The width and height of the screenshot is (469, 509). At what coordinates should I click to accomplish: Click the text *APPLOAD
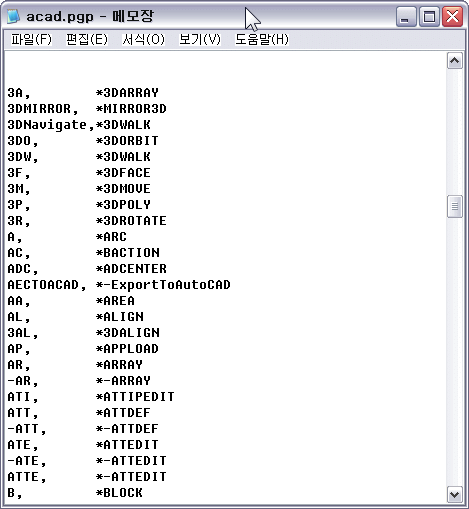click(127, 349)
